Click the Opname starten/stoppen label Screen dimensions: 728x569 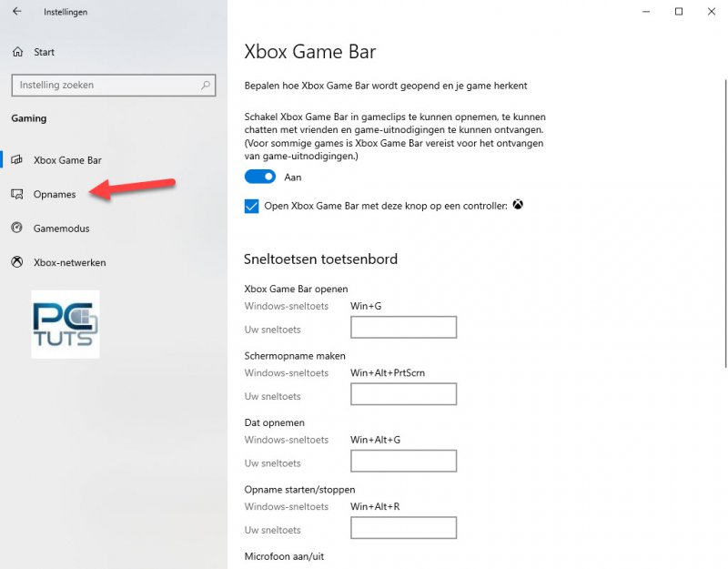pyautogui.click(x=299, y=490)
